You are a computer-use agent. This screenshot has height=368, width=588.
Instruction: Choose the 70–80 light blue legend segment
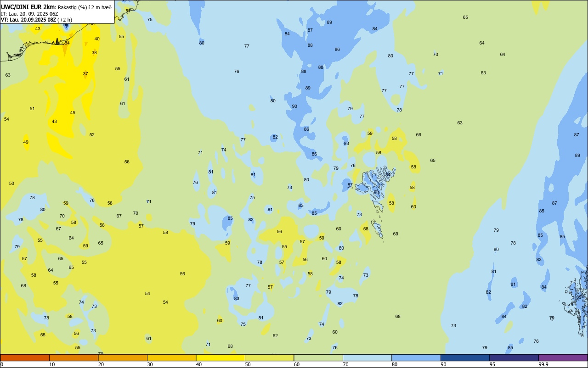coord(367,357)
